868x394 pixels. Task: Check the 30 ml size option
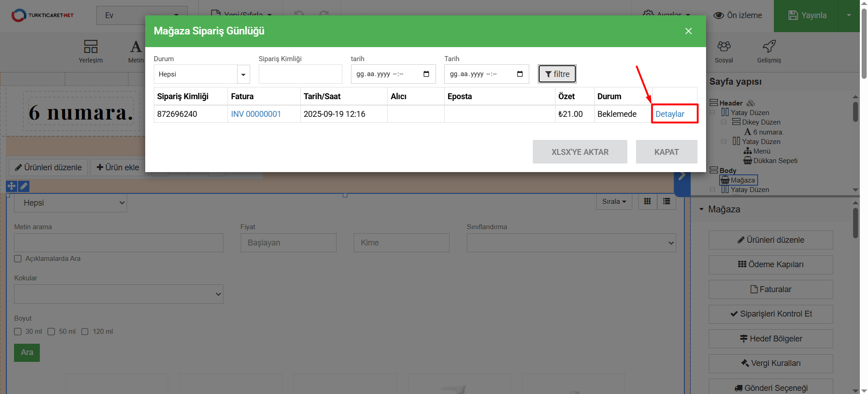18,332
